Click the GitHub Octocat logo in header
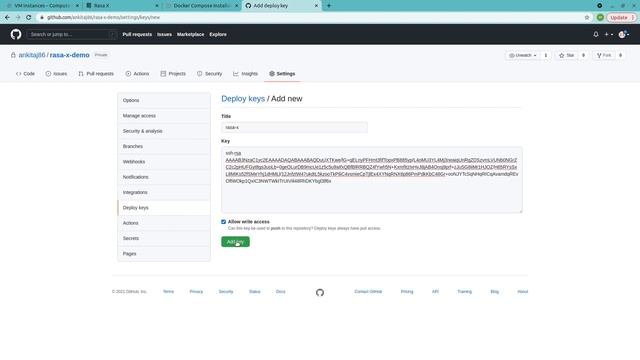This screenshot has height=360, width=640. [x=16, y=34]
